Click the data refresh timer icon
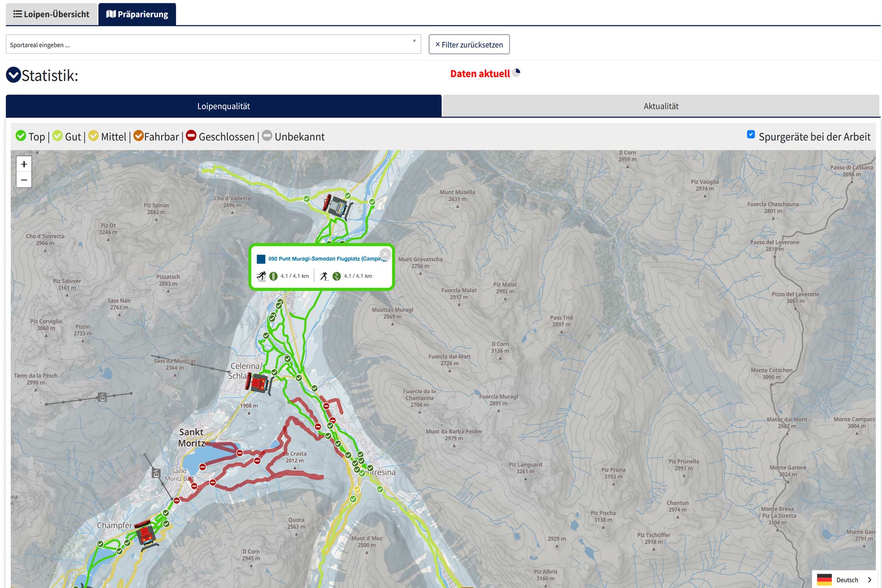The width and height of the screenshot is (882, 588). pos(517,73)
